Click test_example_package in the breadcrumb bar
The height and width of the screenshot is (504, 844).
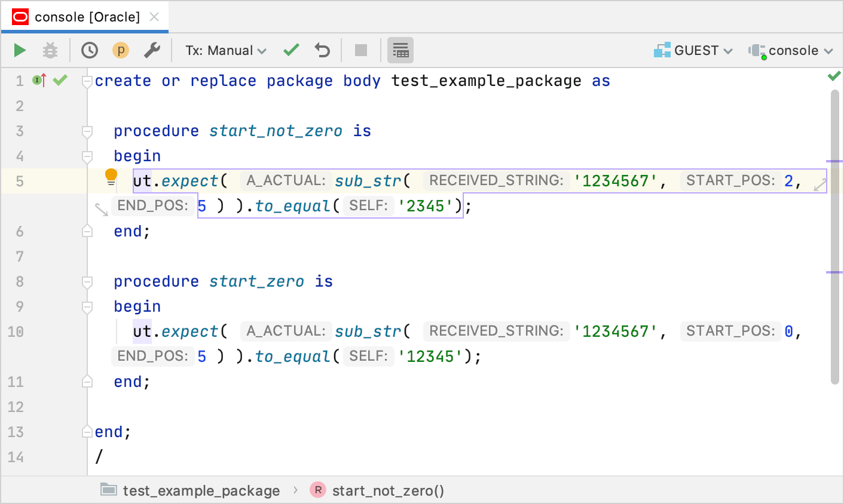pyautogui.click(x=201, y=490)
